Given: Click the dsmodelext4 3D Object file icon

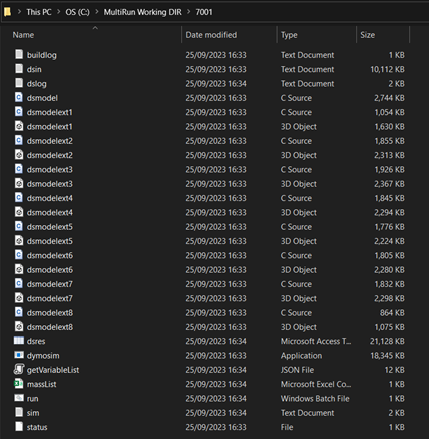Looking at the screenshot, I should (x=19, y=212).
